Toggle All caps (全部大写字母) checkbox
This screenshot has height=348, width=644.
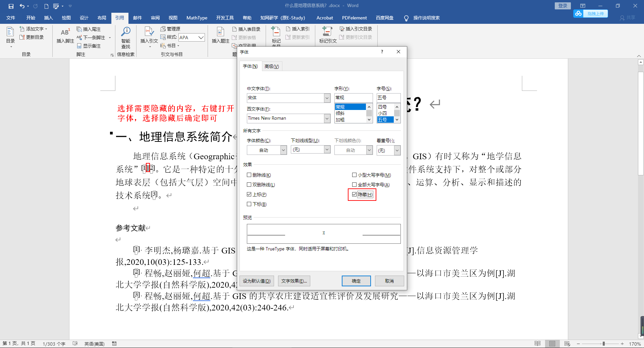(354, 185)
